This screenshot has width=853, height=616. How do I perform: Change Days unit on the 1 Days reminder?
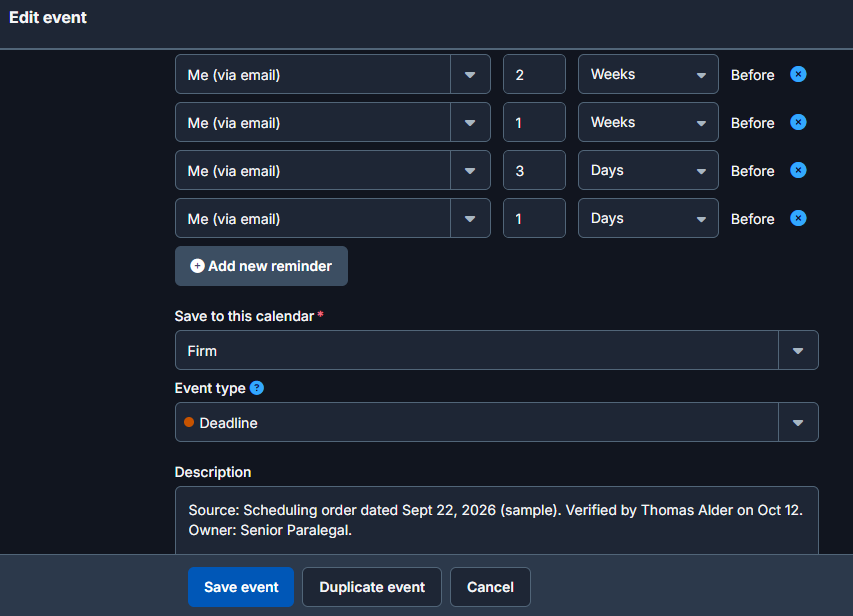648,218
